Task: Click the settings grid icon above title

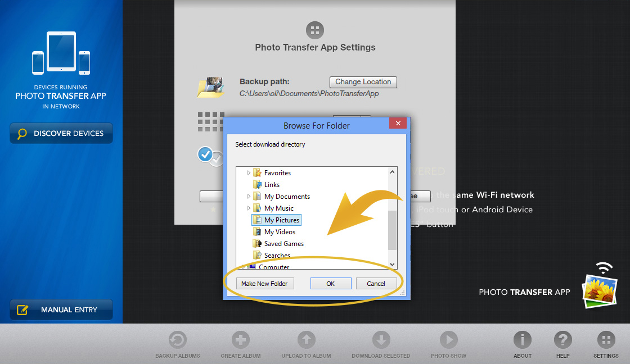Action: pos(315,30)
